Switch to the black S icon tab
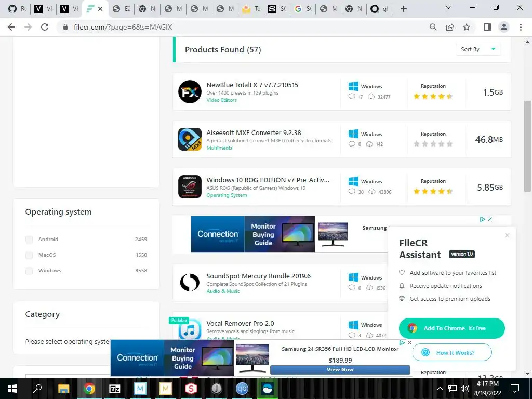Viewport: 532px width, 399px height. click(x=277, y=9)
